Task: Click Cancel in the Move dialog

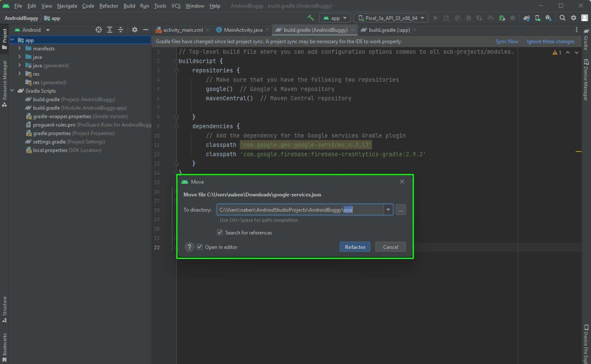Action: pos(391,247)
